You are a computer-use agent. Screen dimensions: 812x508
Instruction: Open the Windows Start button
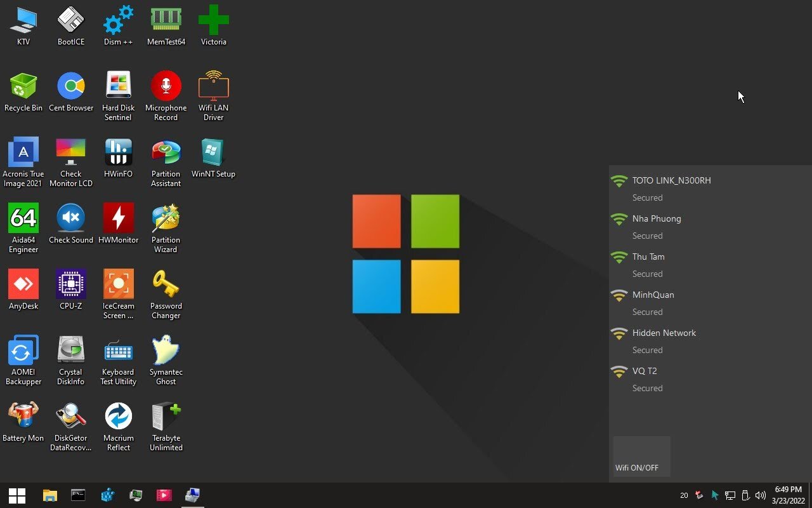[17, 495]
